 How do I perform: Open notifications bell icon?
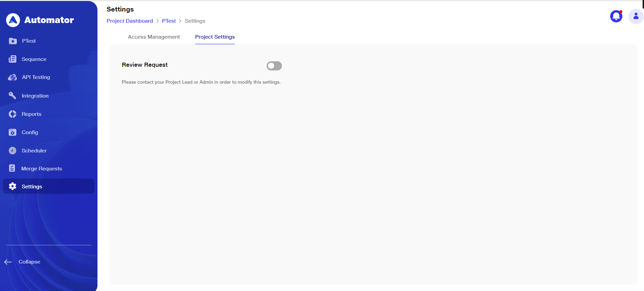tap(616, 16)
